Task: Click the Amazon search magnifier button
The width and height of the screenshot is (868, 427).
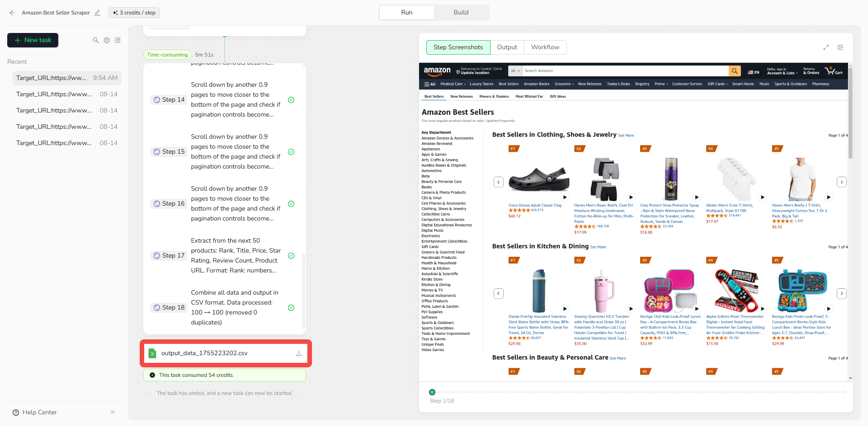Action: [735, 71]
